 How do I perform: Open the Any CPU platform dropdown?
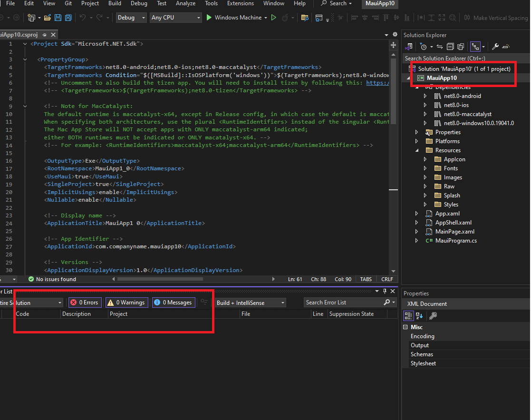176,18
